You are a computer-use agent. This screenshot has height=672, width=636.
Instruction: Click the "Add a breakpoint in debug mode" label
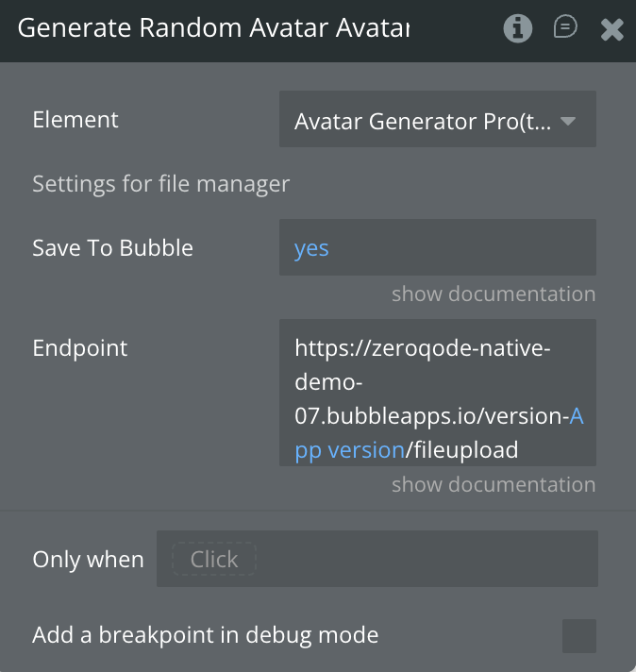(x=205, y=635)
